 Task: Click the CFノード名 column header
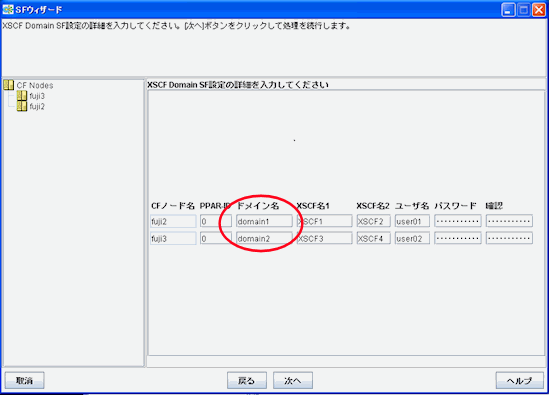(173, 206)
